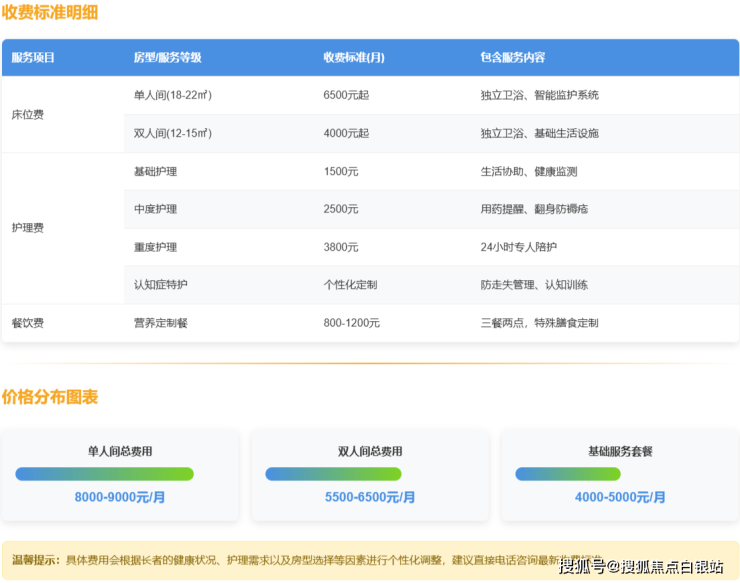Viewport: 740px width, 583px height.
Task: Click the 房型/服务等级 column header
Action: click(x=167, y=58)
